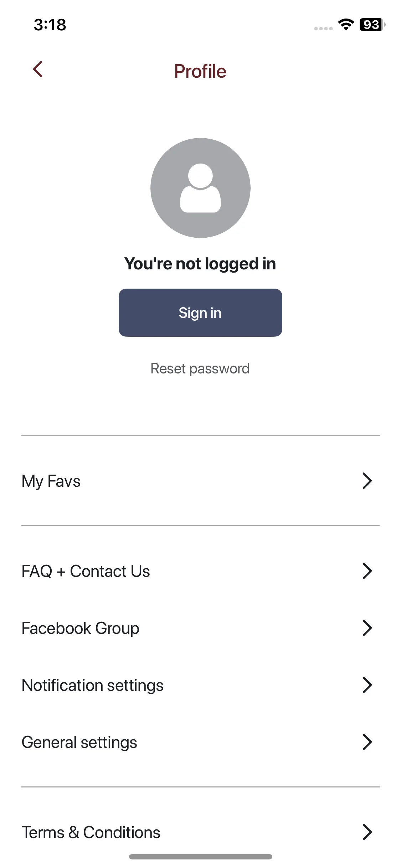401x868 pixels.
Task: Open FAQ + Contact Us
Action: click(86, 571)
